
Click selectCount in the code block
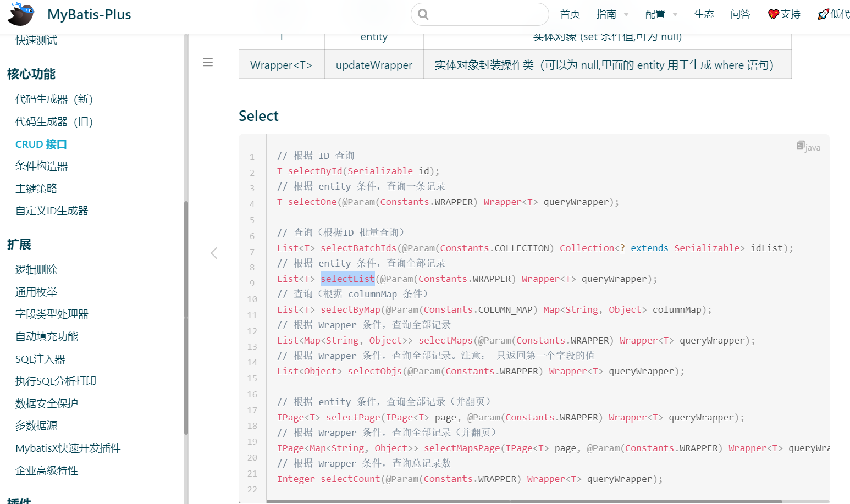[350, 479]
